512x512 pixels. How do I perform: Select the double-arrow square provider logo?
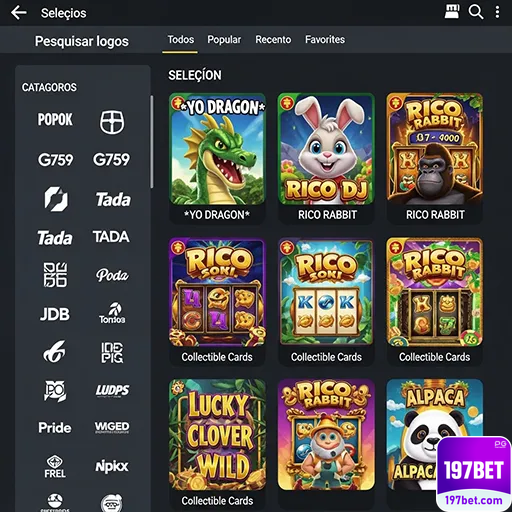[56, 199]
